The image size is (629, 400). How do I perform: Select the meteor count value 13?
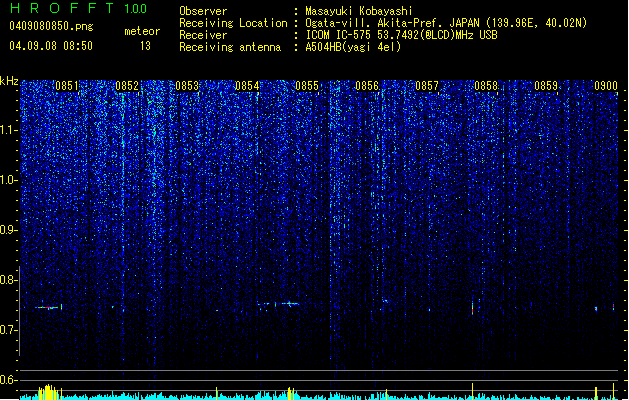point(145,46)
